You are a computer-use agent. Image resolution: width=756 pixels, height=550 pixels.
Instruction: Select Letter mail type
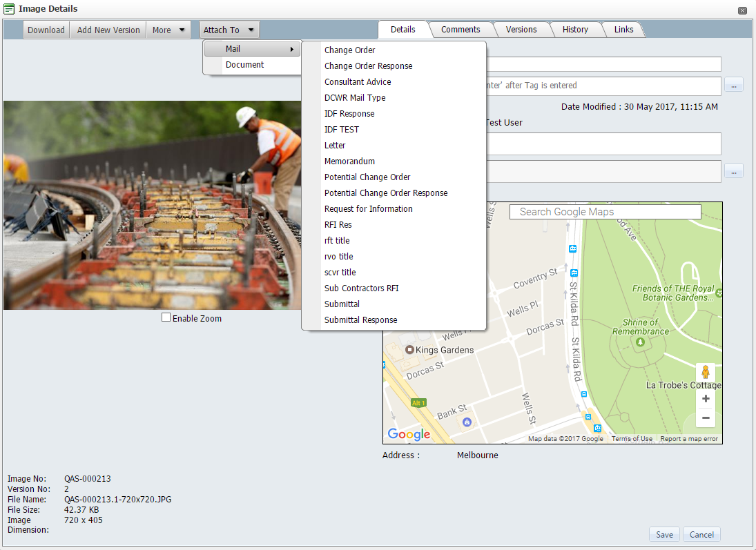(335, 146)
